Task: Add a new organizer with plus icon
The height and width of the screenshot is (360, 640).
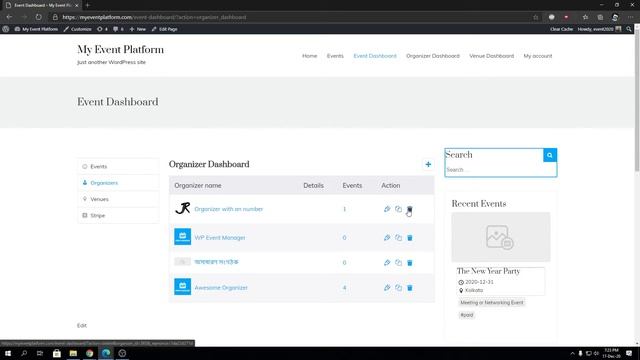Action: pos(428,164)
